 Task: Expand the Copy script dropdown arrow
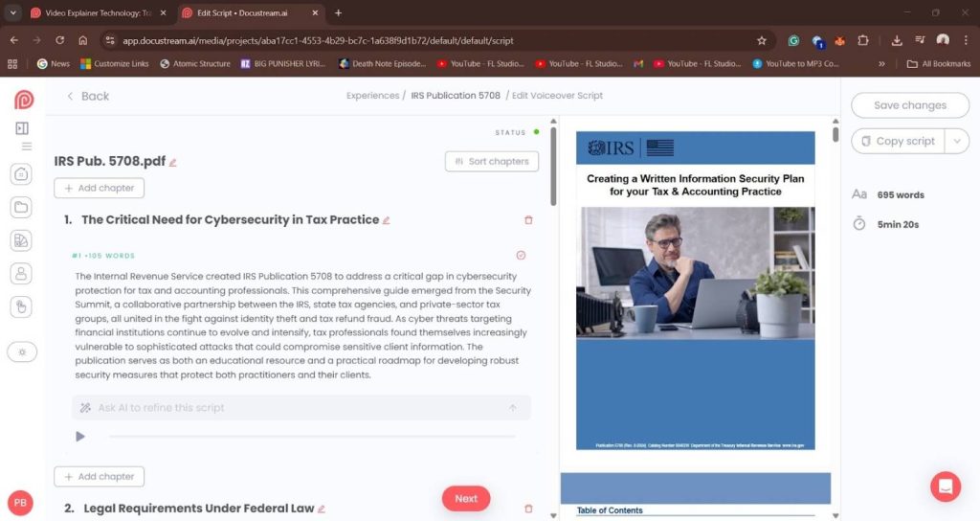point(957,142)
